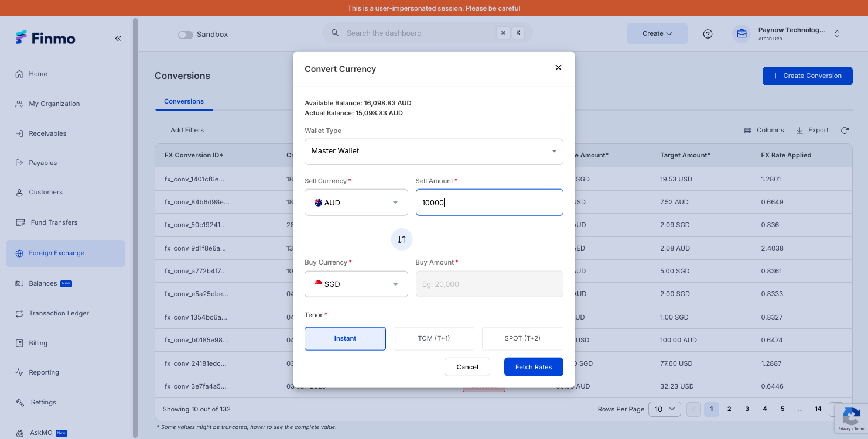This screenshot has height=439, width=868.
Task: Expand Buy Currency SGD dropdown
Action: click(356, 284)
